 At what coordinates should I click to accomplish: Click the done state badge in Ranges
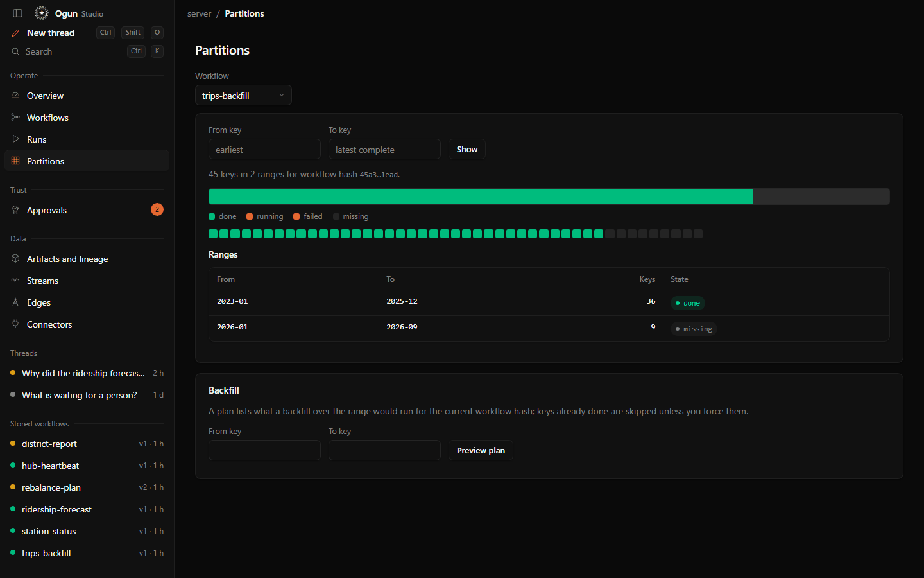click(688, 303)
